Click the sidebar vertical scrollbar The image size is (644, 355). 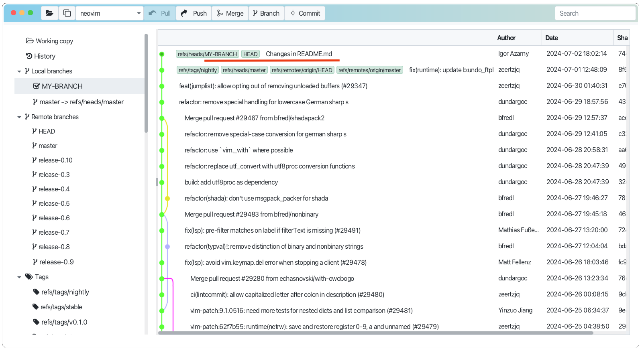coord(146,83)
